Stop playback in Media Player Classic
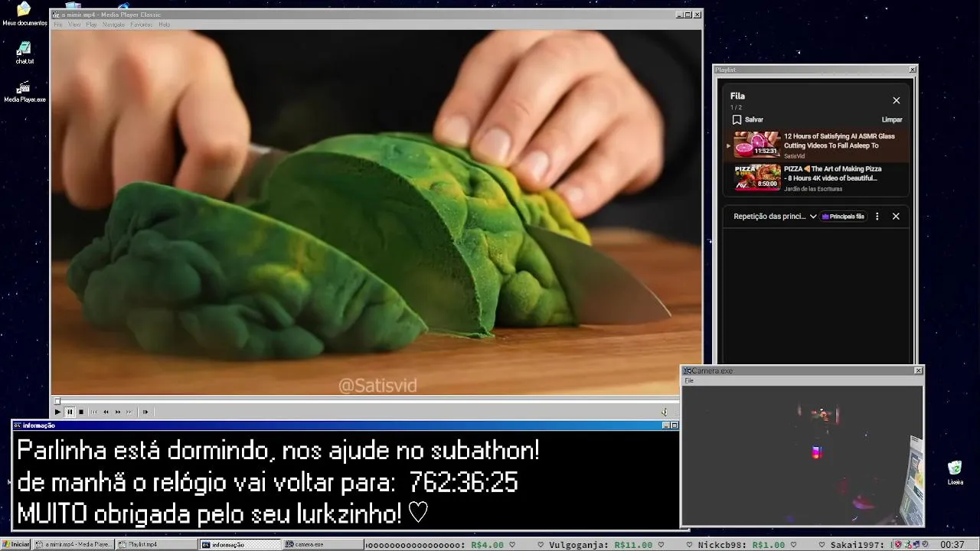The width and height of the screenshot is (980, 551). (80, 412)
